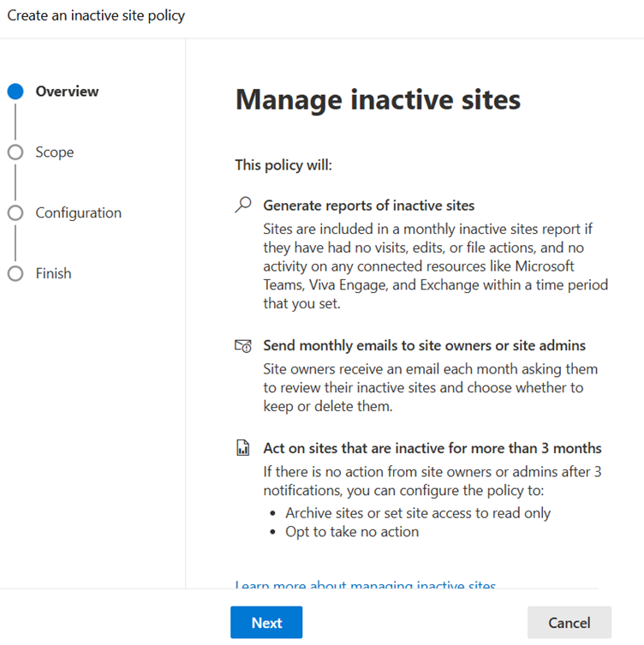The image size is (644, 645).
Task: Click 'Act on sites that are inactive' heading
Action: [x=432, y=448]
